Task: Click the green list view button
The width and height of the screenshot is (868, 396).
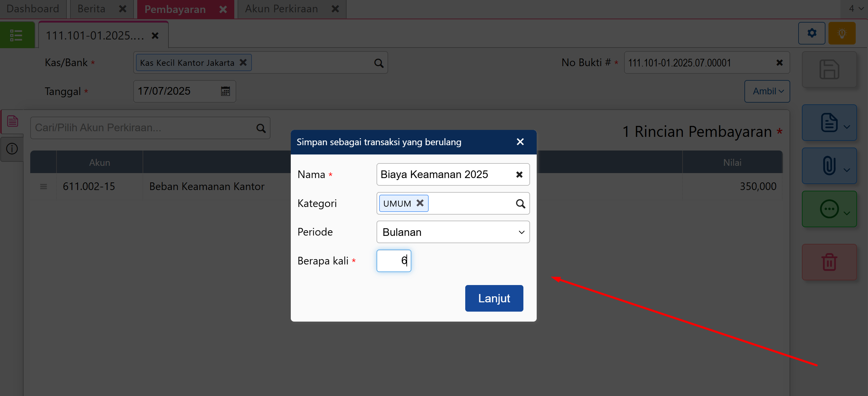Action: pos(17,35)
